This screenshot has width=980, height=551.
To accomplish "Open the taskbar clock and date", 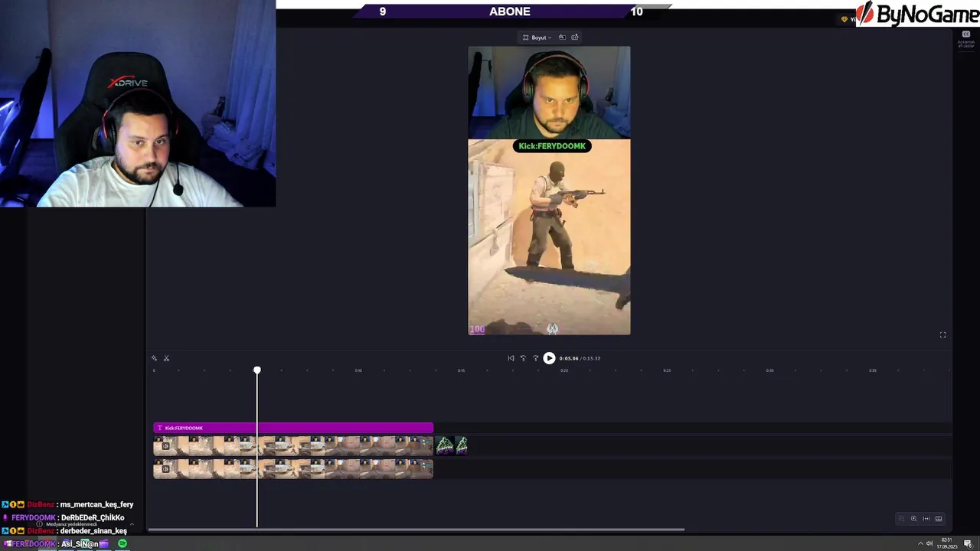I will pos(946,543).
